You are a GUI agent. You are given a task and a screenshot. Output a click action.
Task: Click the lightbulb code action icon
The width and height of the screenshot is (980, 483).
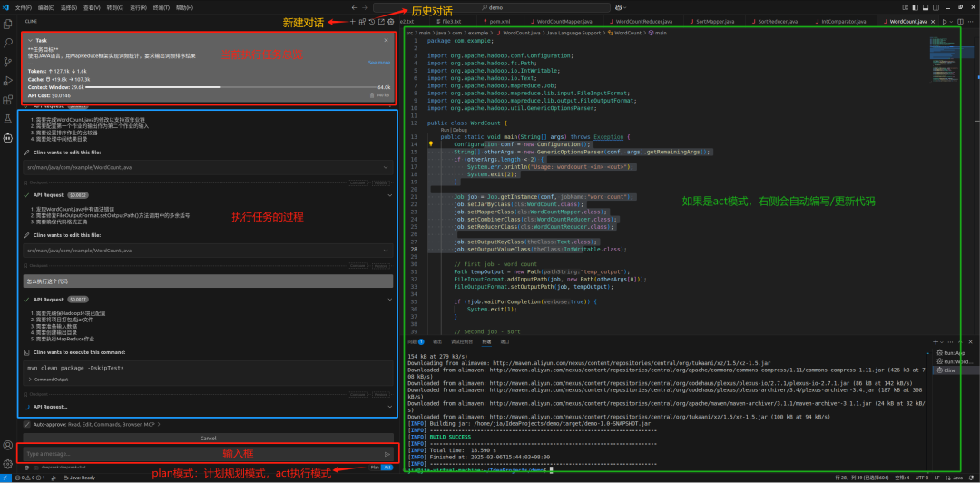point(431,143)
